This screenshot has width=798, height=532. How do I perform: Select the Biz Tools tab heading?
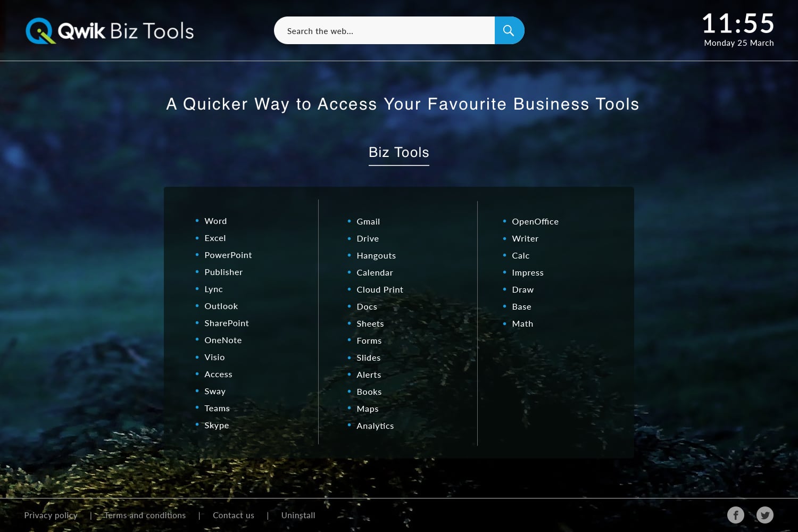tap(399, 153)
